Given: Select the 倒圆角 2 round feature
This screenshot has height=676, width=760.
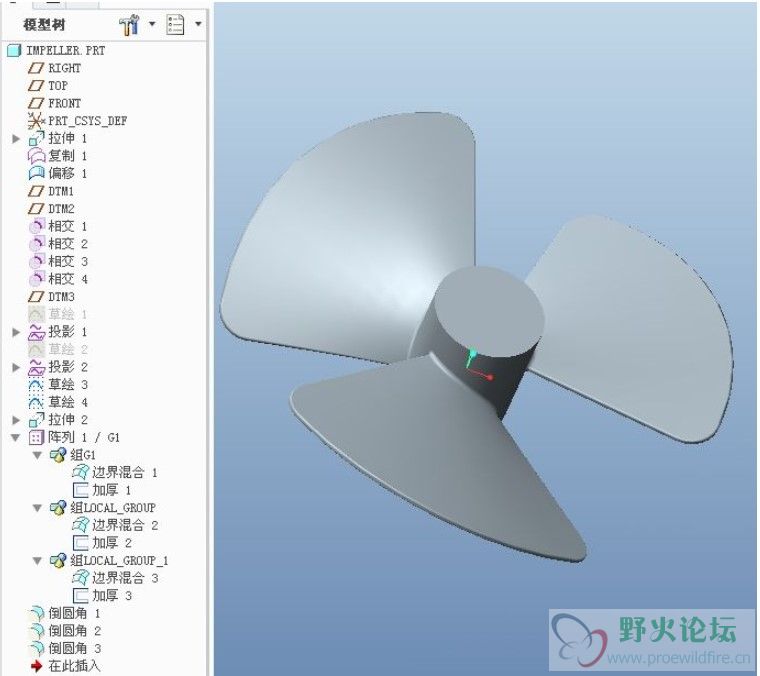Looking at the screenshot, I should tap(64, 631).
